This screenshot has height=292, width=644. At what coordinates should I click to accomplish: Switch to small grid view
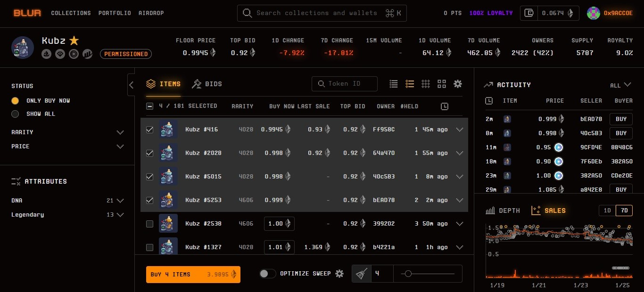(426, 84)
